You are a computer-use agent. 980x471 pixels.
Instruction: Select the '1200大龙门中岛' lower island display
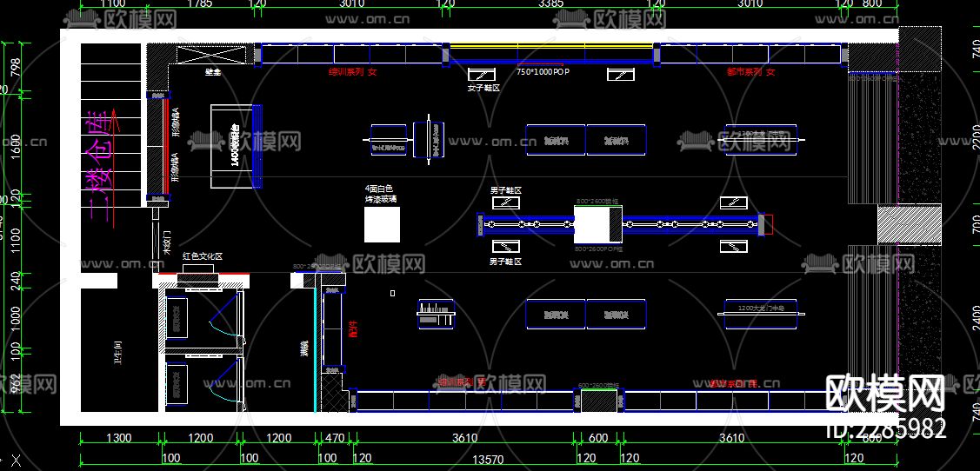[761, 315]
